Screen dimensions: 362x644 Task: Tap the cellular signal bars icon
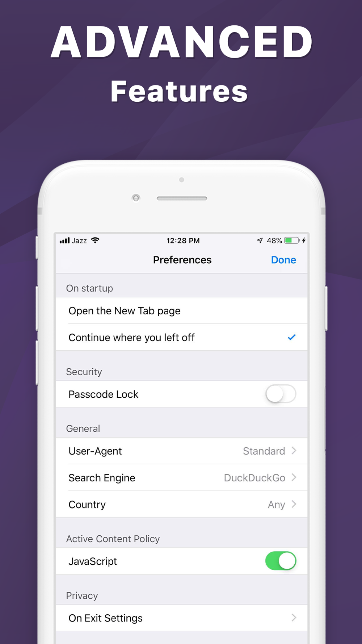(x=64, y=241)
